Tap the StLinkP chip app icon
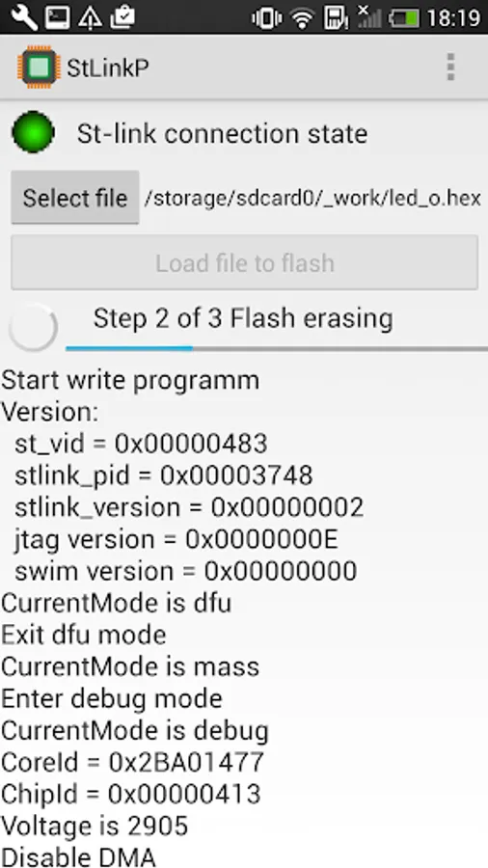The width and height of the screenshot is (488, 868). click(x=39, y=68)
